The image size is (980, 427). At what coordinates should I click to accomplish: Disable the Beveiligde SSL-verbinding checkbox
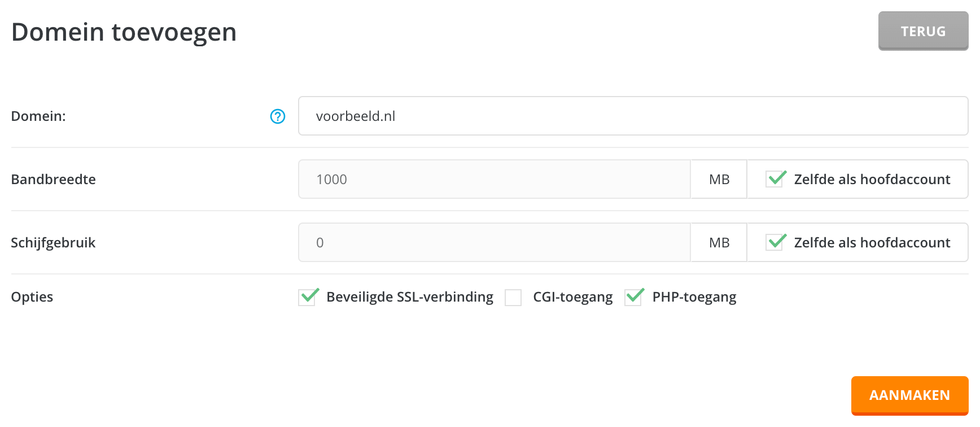(307, 297)
